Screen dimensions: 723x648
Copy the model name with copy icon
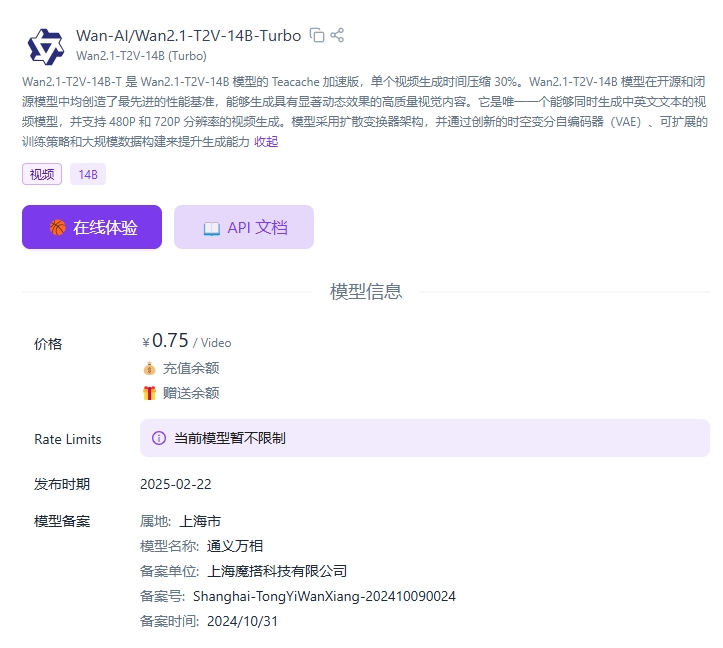pos(317,35)
